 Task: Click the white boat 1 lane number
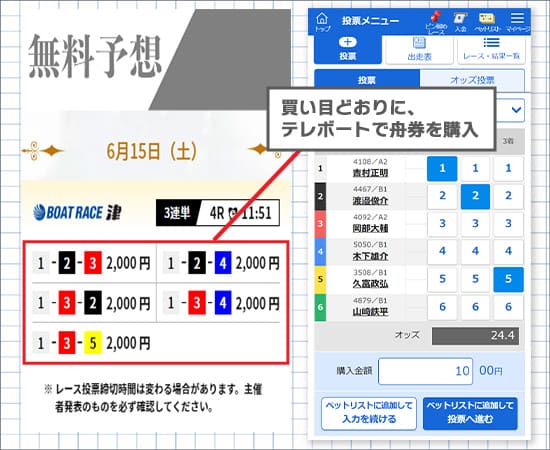tap(320, 169)
